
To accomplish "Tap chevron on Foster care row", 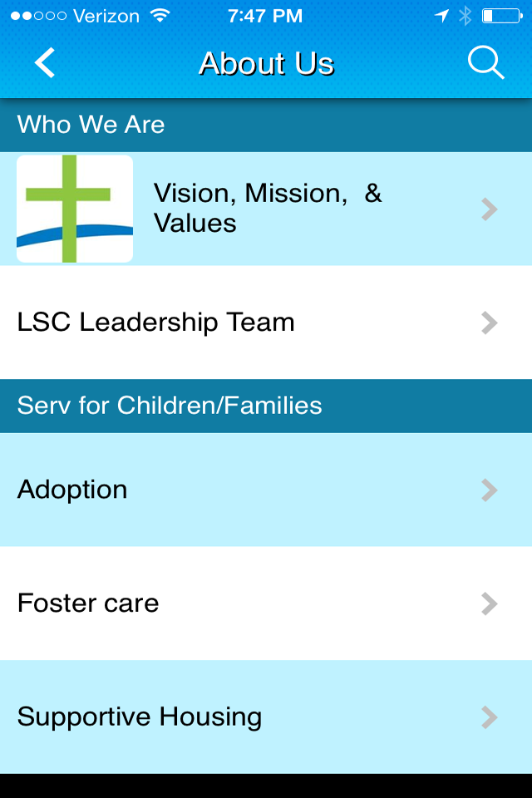I will pos(490,603).
